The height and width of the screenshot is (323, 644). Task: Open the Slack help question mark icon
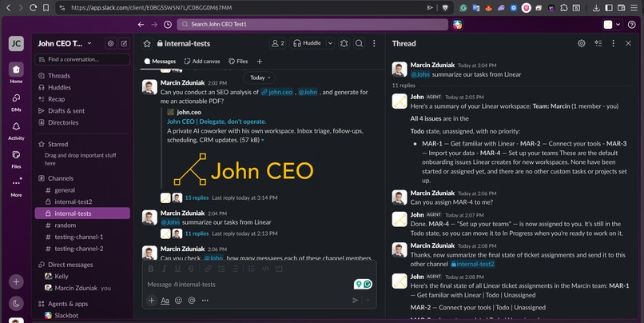coord(632,25)
